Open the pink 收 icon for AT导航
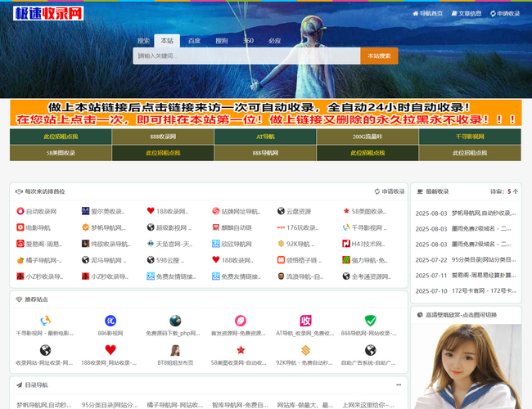The image size is (532, 409). pos(305,321)
